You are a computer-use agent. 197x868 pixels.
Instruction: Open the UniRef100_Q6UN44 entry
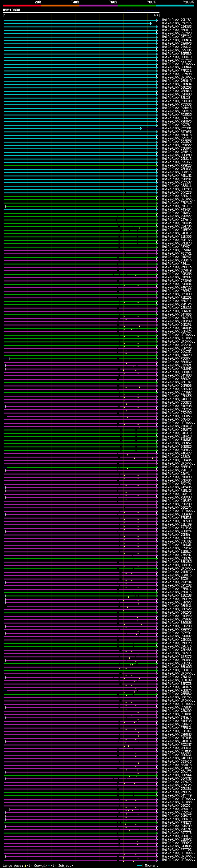click(177, 67)
